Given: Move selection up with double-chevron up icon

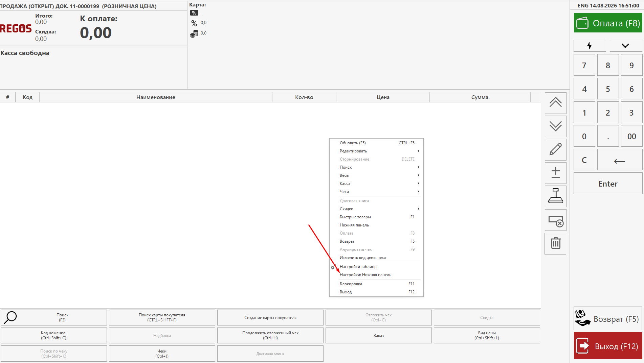Looking at the screenshot, I should point(555,103).
